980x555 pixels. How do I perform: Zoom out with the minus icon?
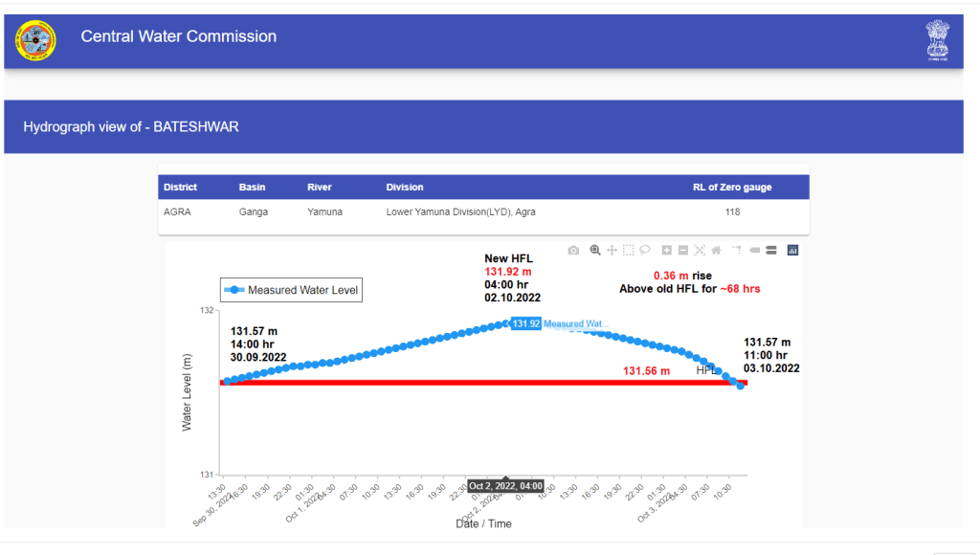[x=683, y=251]
